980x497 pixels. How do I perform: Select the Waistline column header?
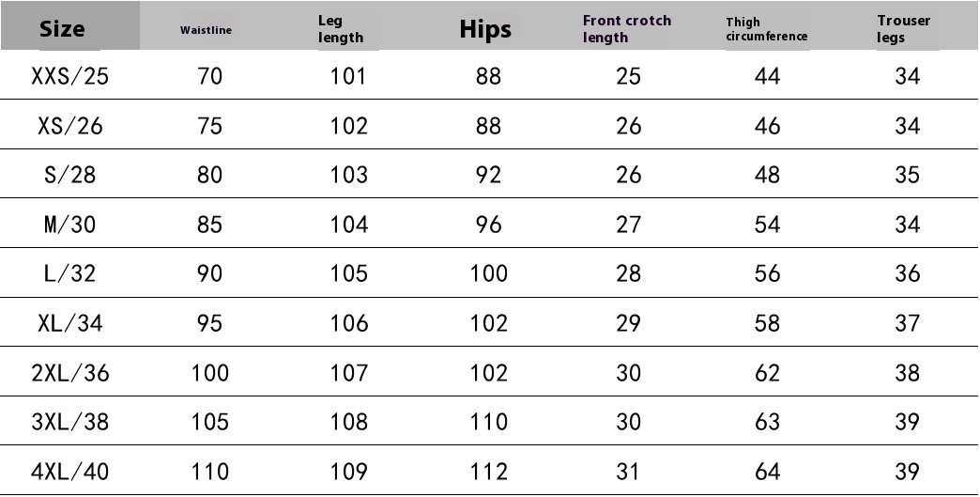[206, 30]
